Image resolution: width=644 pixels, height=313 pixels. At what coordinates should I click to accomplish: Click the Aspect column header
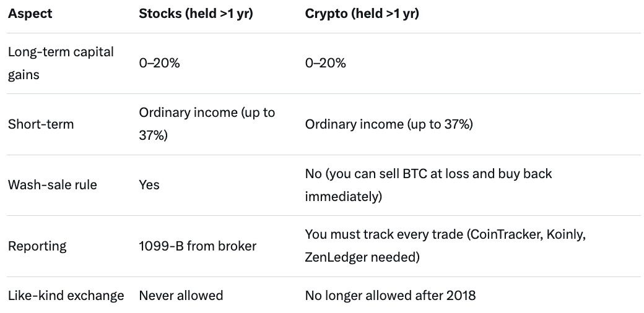click(30, 14)
